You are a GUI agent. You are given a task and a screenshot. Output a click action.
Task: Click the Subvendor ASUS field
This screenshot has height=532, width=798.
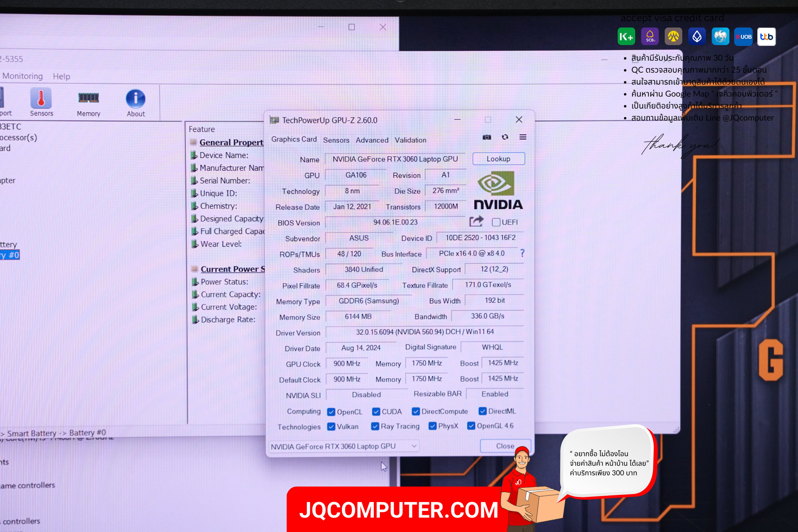pyautogui.click(x=359, y=238)
